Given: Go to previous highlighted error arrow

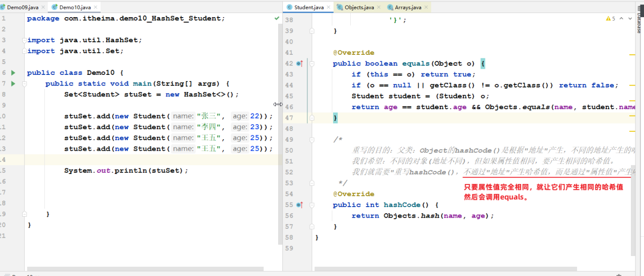Looking at the screenshot, I should click(x=622, y=19).
